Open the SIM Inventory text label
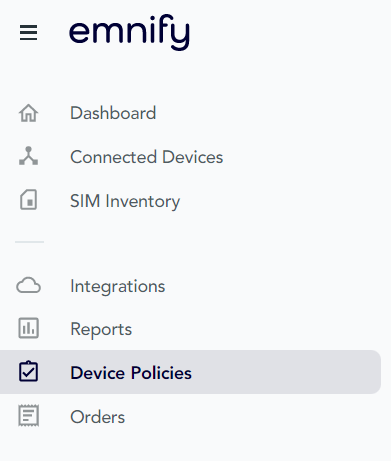This screenshot has width=391, height=461. coord(125,202)
